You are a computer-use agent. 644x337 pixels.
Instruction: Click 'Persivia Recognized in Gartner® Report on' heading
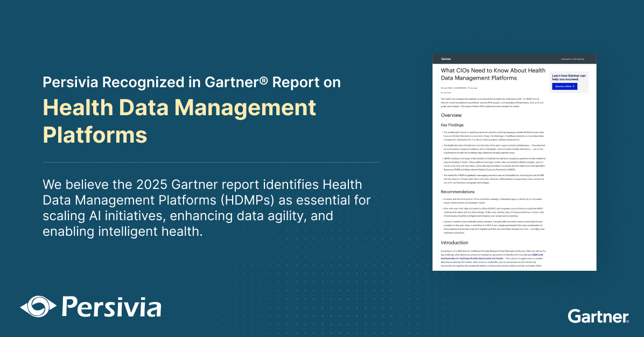192,82
